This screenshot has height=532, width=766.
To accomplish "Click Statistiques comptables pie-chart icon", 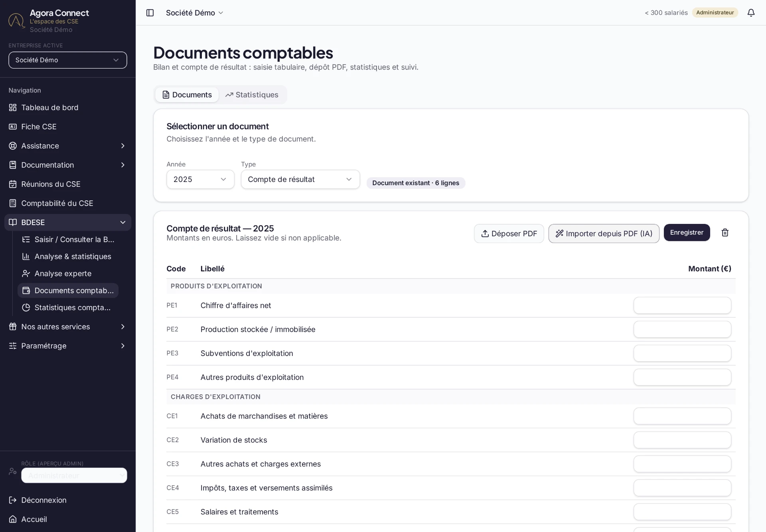I will [26, 308].
